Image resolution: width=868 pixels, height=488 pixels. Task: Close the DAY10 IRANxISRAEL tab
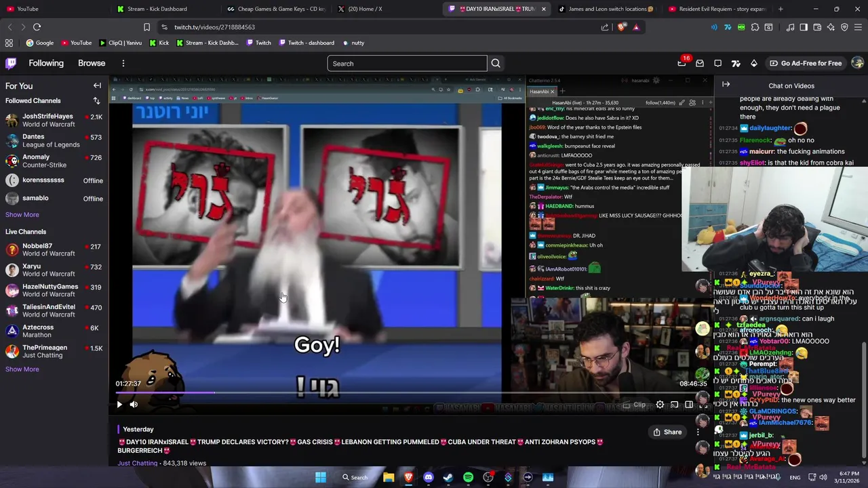[x=543, y=9]
